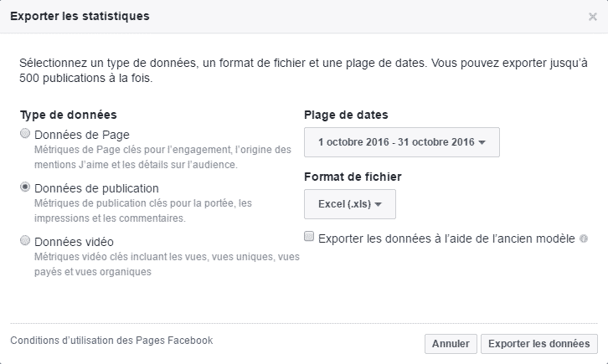Close the Exporter les statistiques dialog
This screenshot has width=608, height=364.
point(593,16)
